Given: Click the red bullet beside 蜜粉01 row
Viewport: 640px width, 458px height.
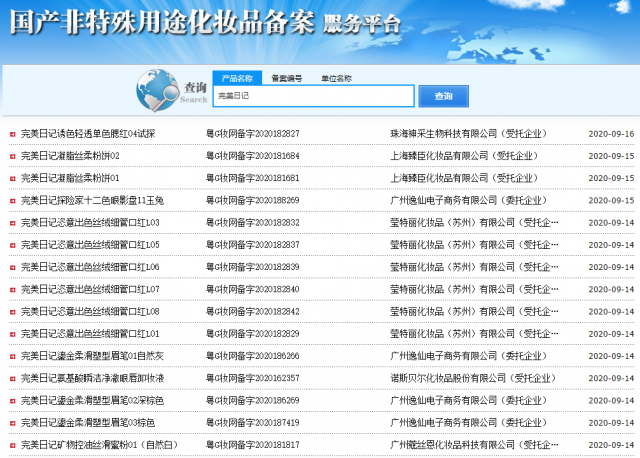Looking at the screenshot, I should (12, 445).
